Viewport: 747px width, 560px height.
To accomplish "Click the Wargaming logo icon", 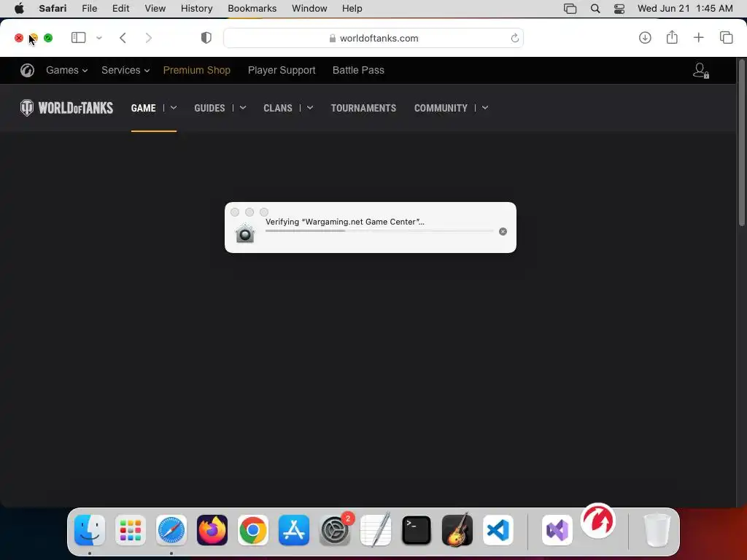I will (x=27, y=71).
